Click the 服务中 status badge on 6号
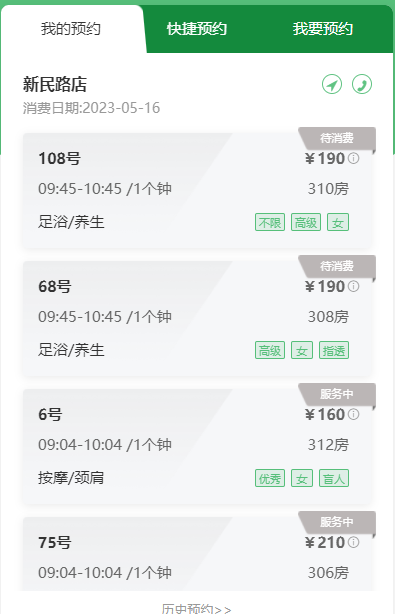This screenshot has height=614, width=395. pyautogui.click(x=337, y=394)
